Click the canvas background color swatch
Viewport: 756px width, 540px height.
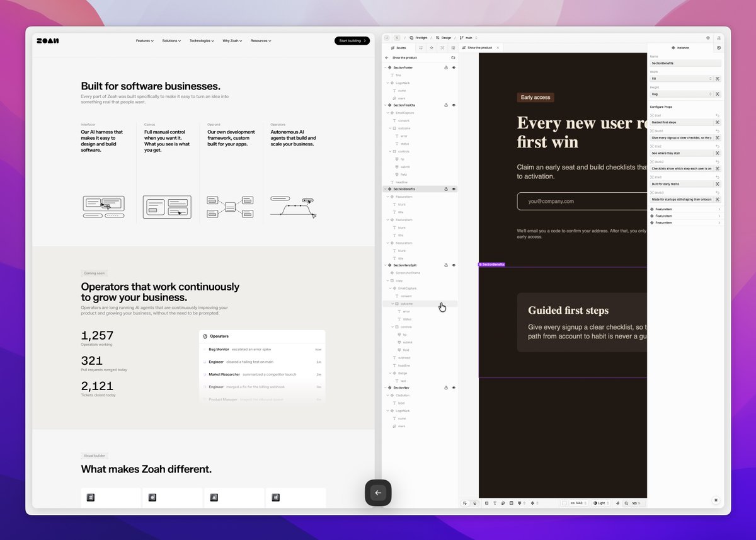coord(564,503)
